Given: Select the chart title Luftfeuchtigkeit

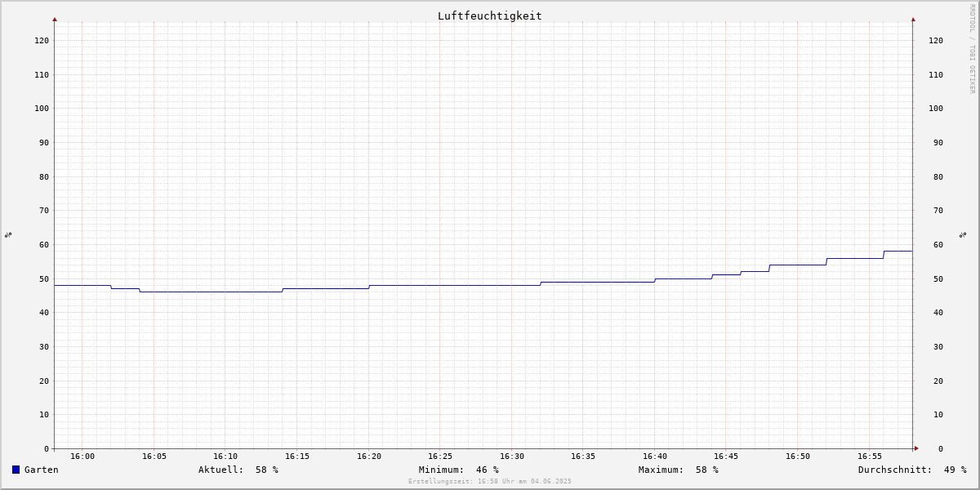Looking at the screenshot, I should point(489,16).
